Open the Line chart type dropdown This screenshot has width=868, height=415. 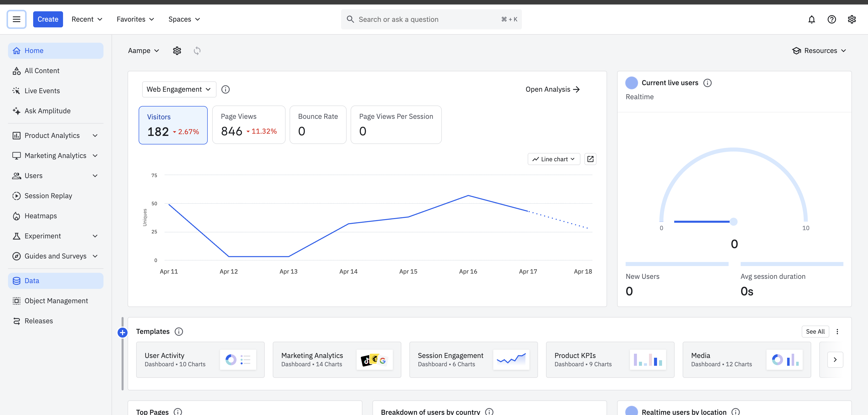[554, 159]
